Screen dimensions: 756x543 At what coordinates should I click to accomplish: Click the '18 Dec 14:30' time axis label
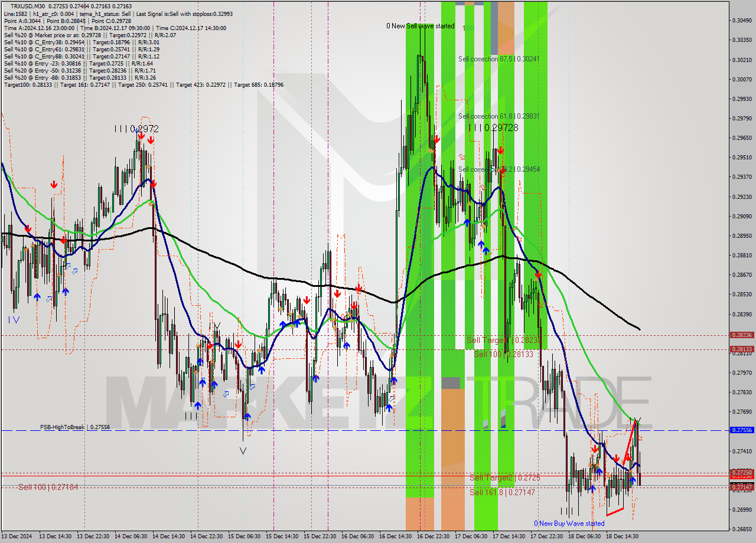[x=622, y=537]
